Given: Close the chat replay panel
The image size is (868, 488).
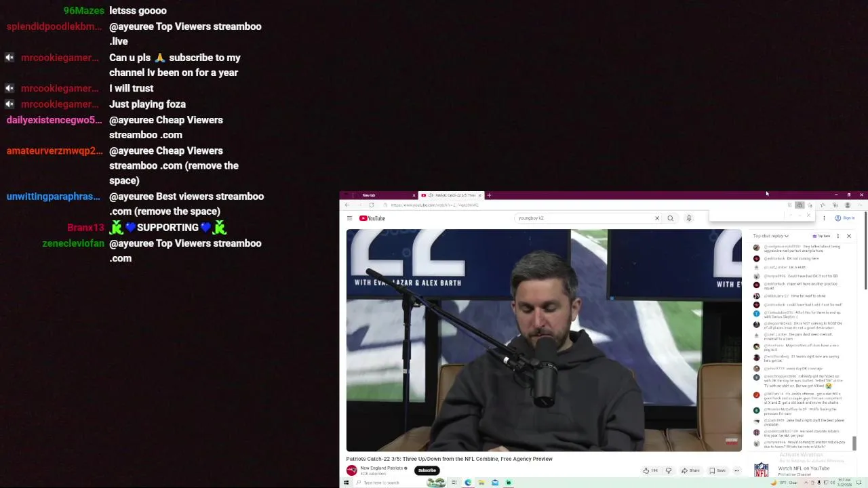Looking at the screenshot, I should click(848, 236).
